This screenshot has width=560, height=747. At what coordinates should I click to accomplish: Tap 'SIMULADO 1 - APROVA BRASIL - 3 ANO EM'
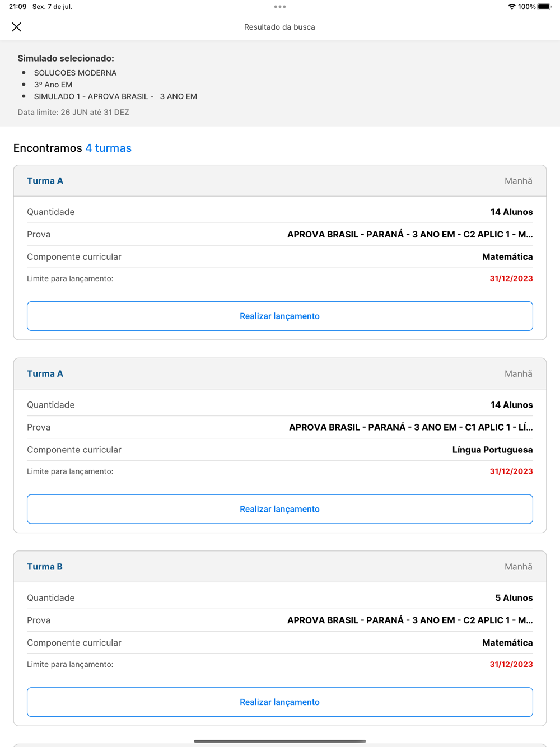[x=115, y=96]
